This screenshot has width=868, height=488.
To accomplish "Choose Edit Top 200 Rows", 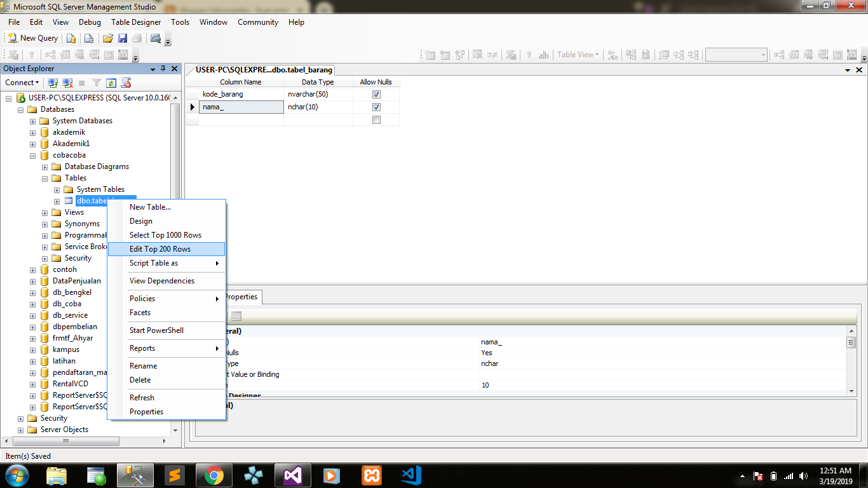I will click(x=166, y=249).
